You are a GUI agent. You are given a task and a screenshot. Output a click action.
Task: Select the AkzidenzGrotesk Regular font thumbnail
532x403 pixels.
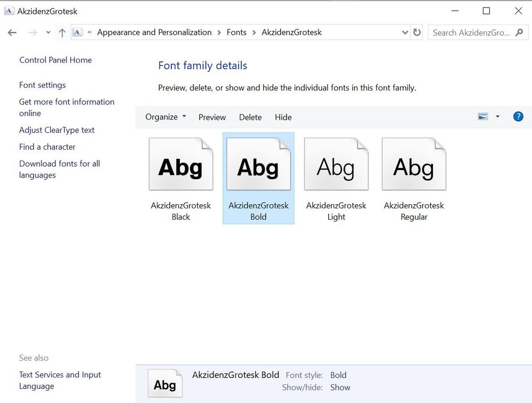pos(414,164)
